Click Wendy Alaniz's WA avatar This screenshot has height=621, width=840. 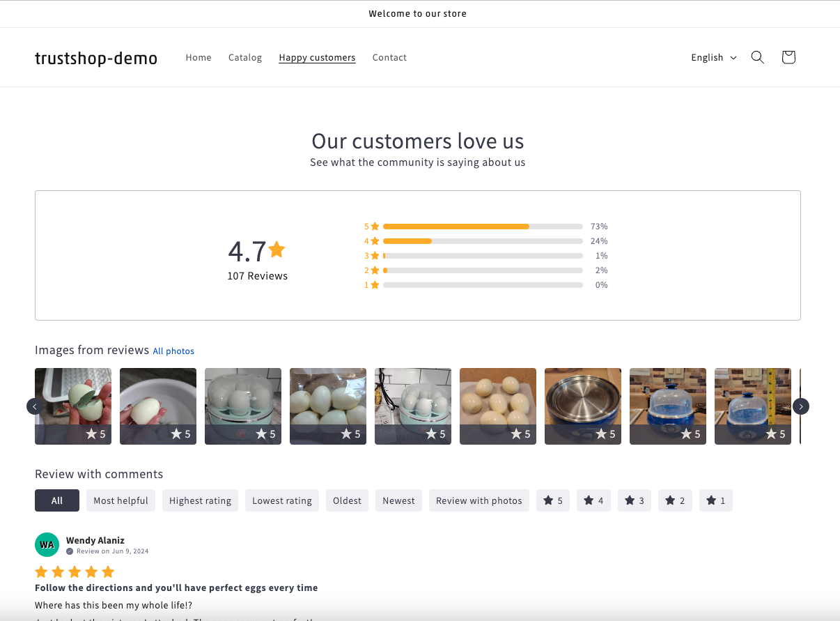[x=47, y=544]
